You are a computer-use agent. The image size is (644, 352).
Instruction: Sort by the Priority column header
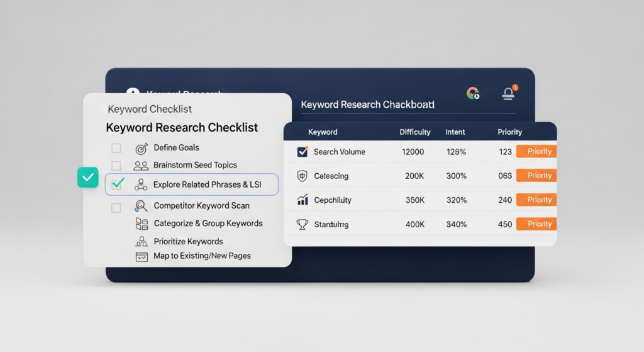[x=509, y=132]
